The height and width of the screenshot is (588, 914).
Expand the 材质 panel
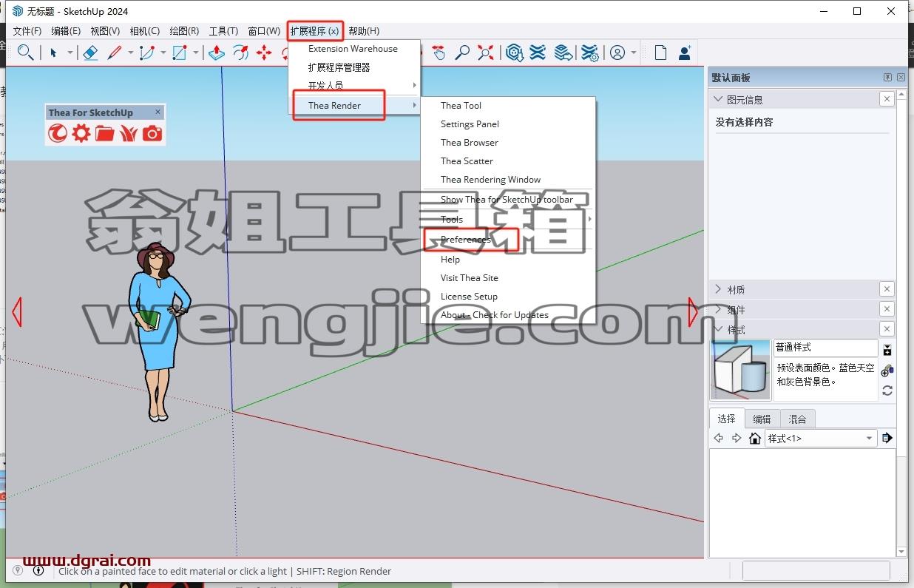point(717,289)
